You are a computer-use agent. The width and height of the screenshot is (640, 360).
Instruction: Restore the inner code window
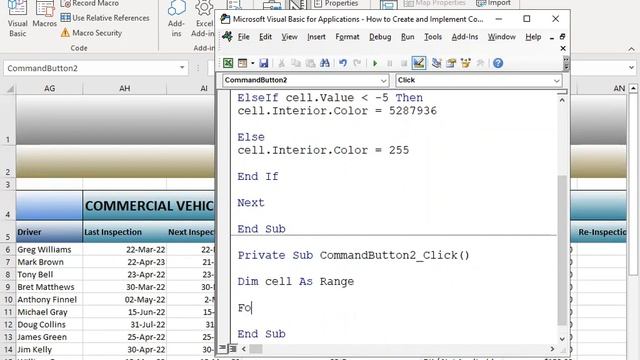point(562,37)
